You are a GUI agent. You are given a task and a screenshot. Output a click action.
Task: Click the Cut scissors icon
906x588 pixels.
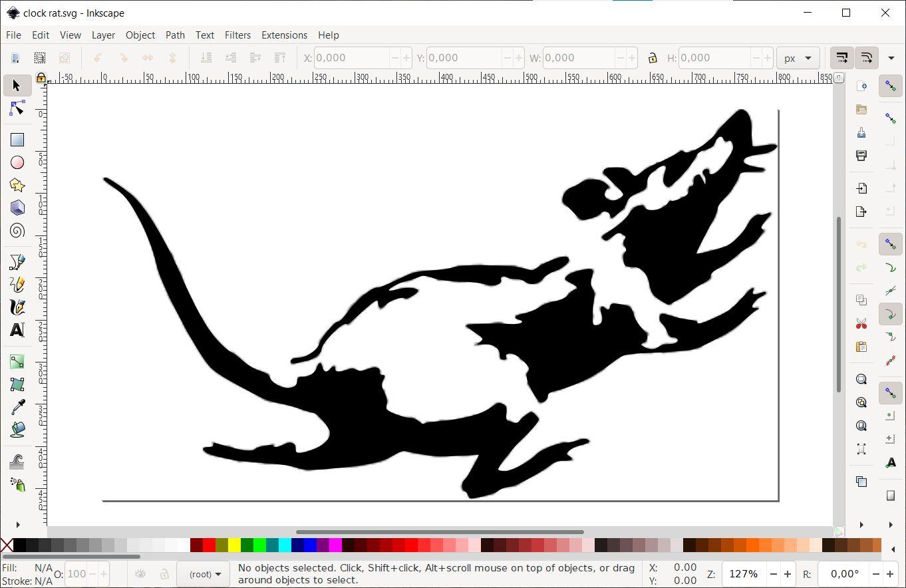pos(861,324)
